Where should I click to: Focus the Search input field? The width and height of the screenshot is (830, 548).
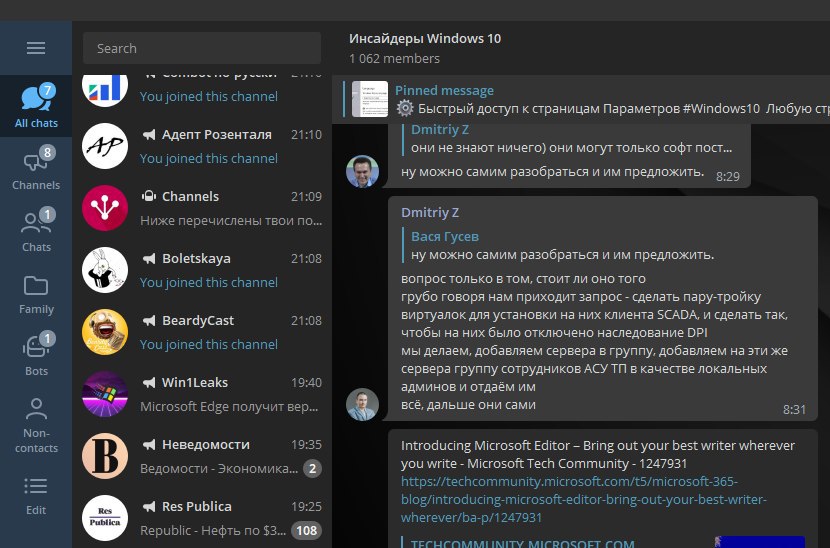[x=202, y=48]
